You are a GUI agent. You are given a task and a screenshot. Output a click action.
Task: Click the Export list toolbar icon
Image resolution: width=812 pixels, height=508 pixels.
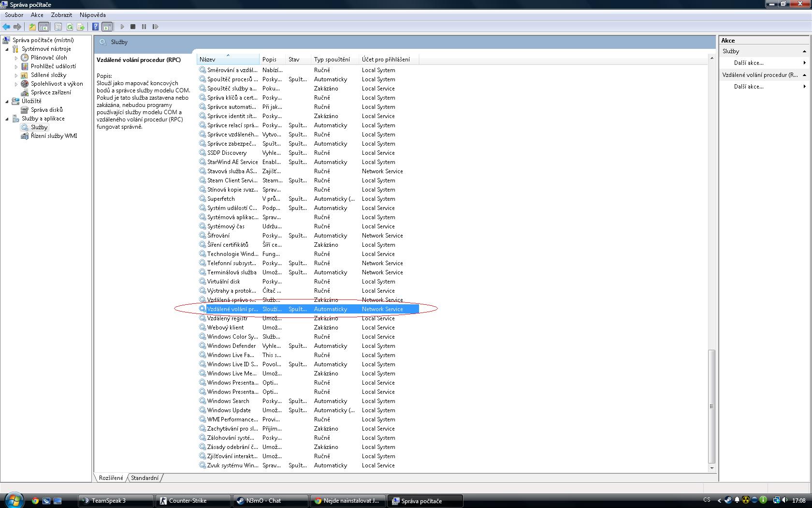(x=81, y=27)
